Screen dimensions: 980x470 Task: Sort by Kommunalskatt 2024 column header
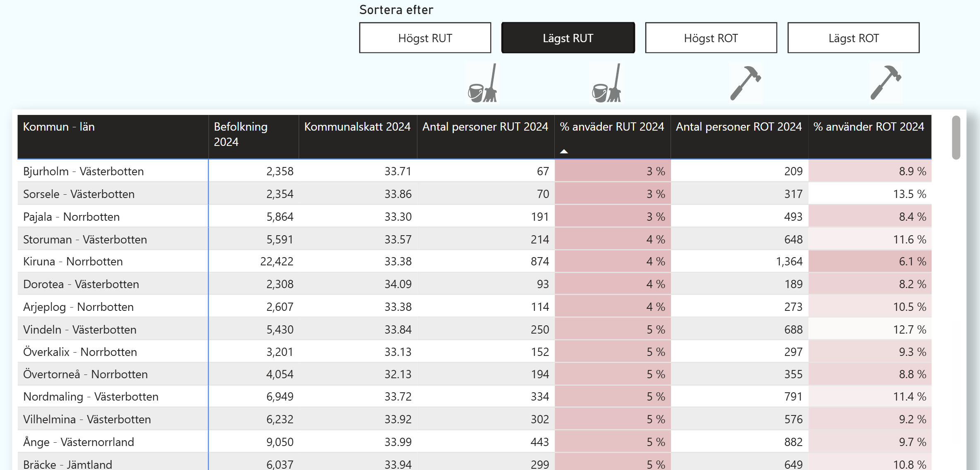[x=357, y=127]
